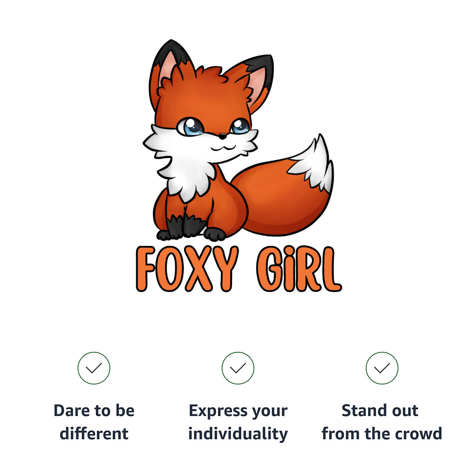The width and height of the screenshot is (476, 476).
Task: Click the fox's tilted right ear
Action: [x=254, y=79]
